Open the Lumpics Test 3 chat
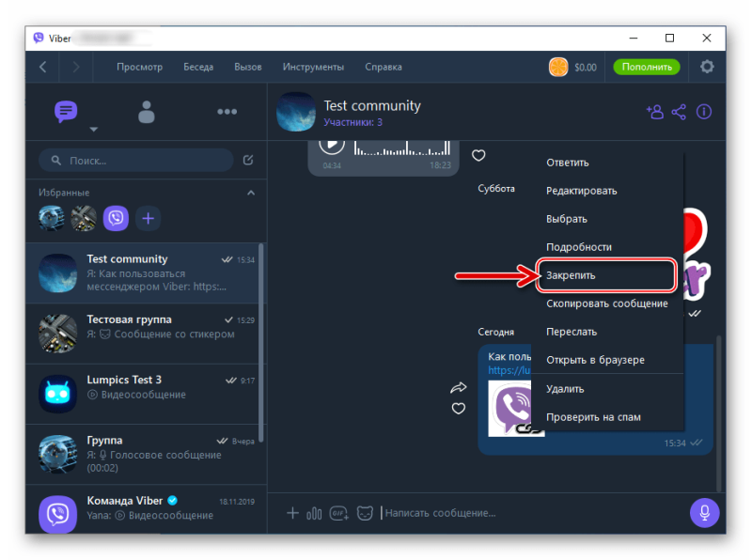The width and height of the screenshot is (752, 560). pyautogui.click(x=143, y=394)
